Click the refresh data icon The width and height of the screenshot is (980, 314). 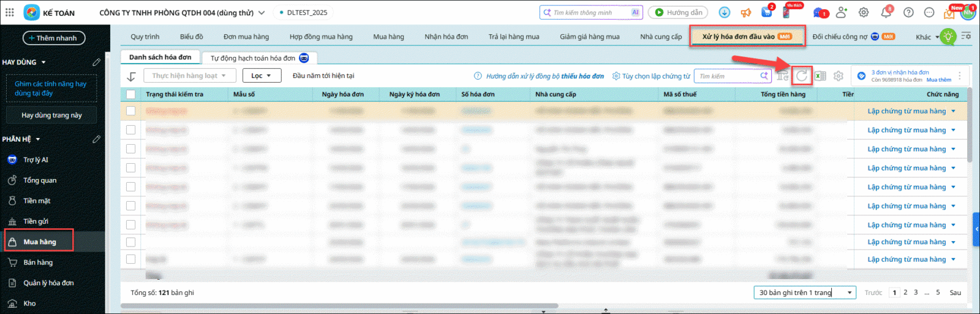click(801, 76)
